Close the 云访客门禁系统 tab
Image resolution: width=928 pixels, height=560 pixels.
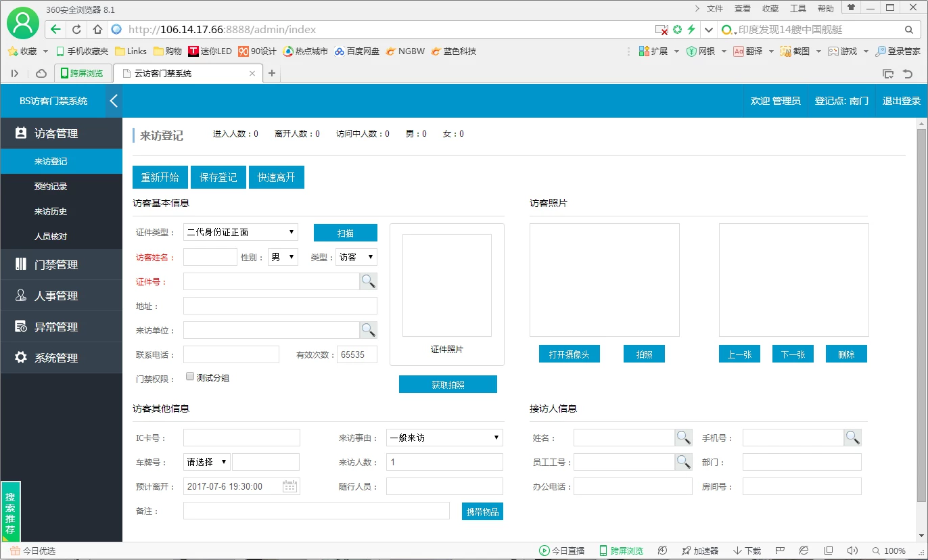(x=252, y=73)
